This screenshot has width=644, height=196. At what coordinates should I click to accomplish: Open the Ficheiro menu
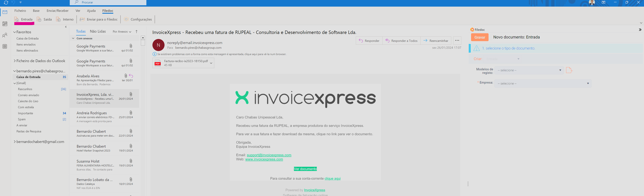(x=20, y=11)
